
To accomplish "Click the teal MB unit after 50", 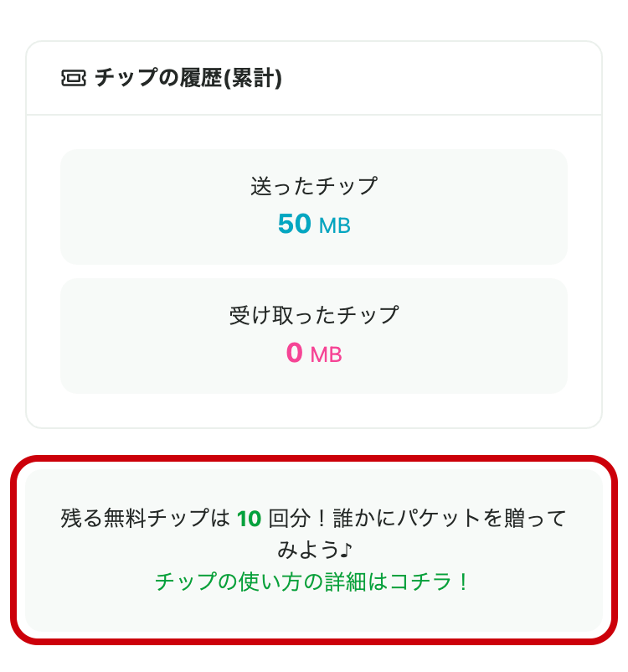I will tap(335, 225).
